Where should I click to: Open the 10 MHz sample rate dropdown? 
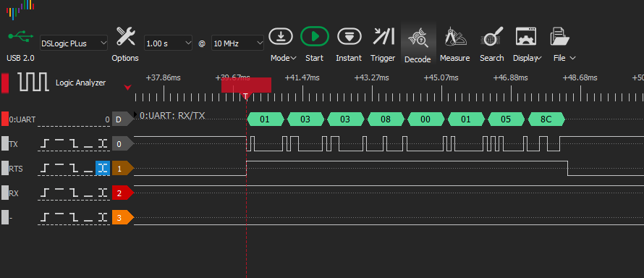(x=237, y=43)
